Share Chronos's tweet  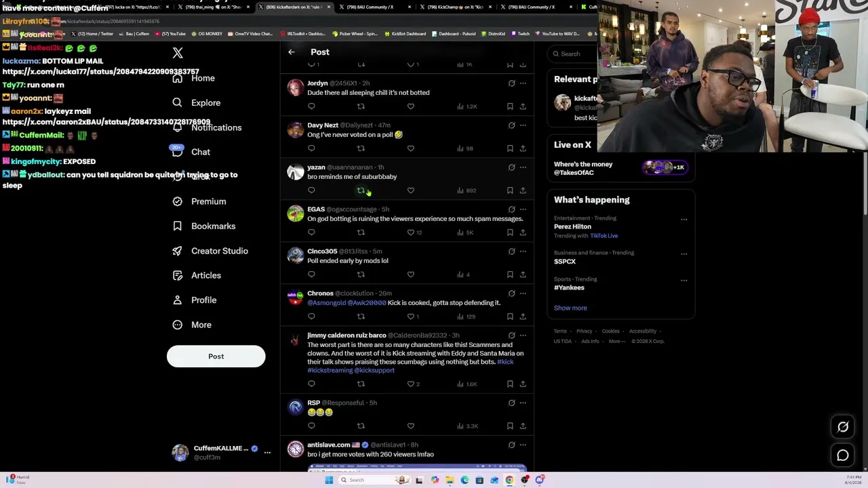523,317
